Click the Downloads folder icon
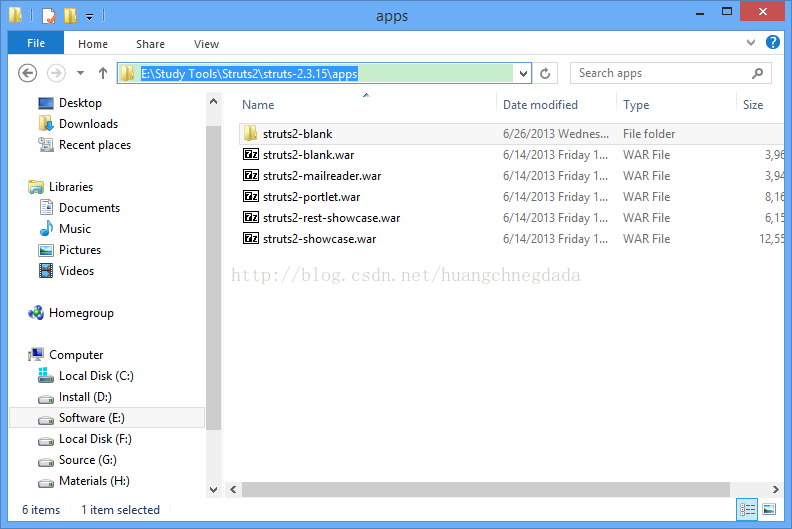Viewport: 792px width, 529px height. tap(46, 123)
